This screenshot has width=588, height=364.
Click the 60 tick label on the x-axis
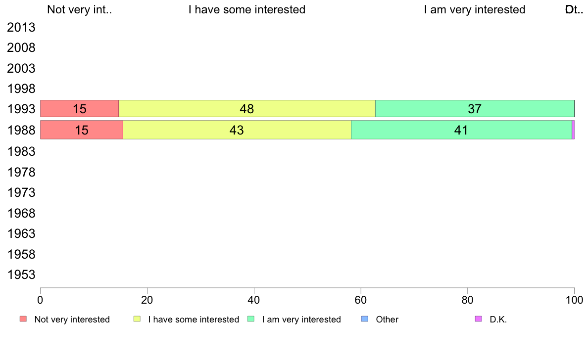tap(361, 300)
